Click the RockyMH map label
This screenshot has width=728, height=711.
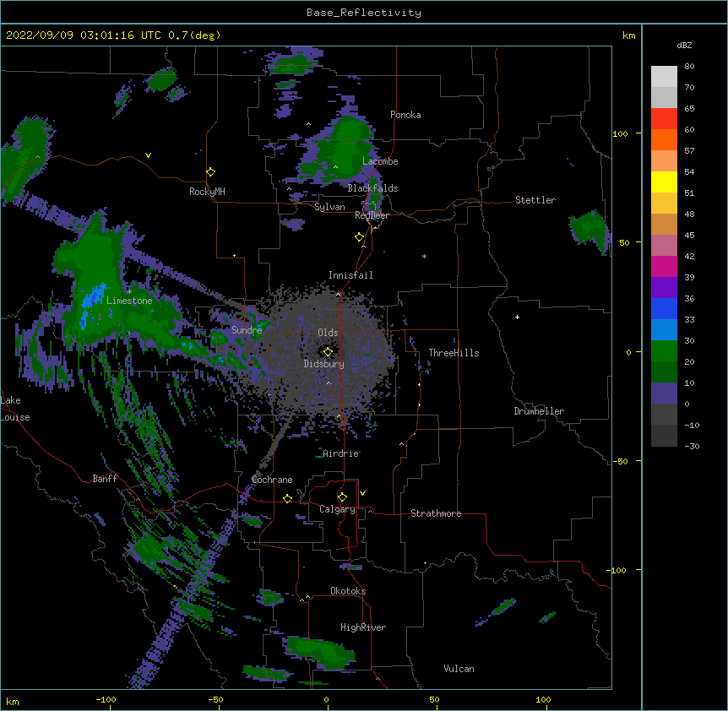[x=207, y=192]
